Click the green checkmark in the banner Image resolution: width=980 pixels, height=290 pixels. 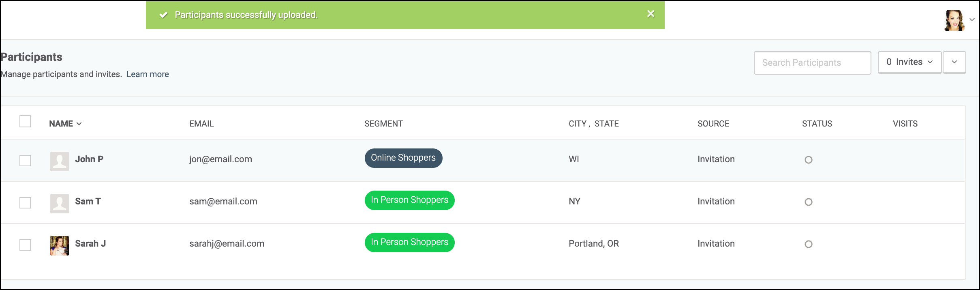click(163, 15)
